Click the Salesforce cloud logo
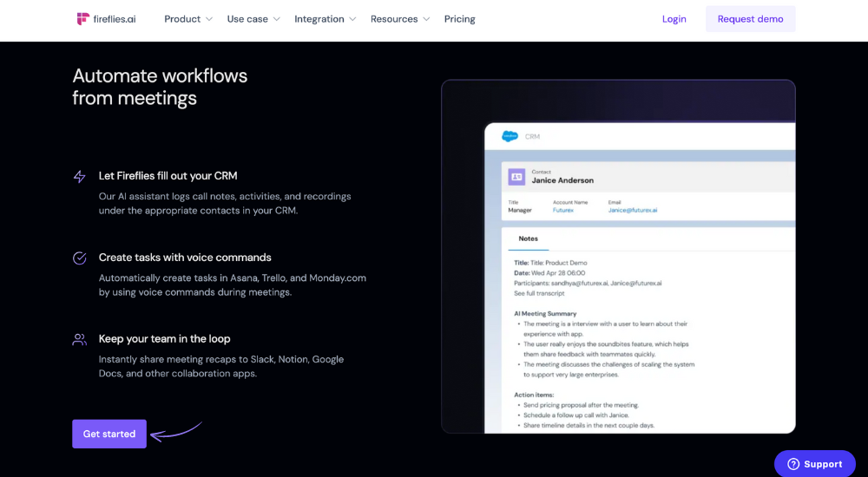 510,136
